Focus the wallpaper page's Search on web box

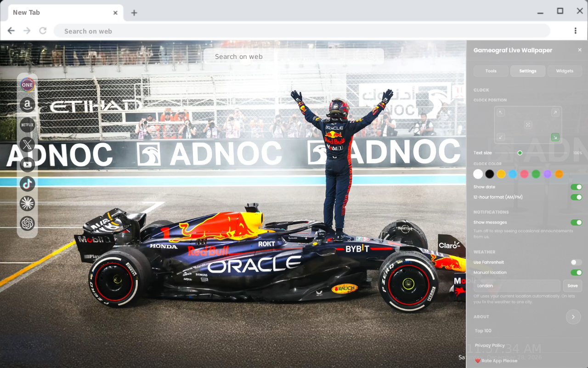pyautogui.click(x=294, y=57)
